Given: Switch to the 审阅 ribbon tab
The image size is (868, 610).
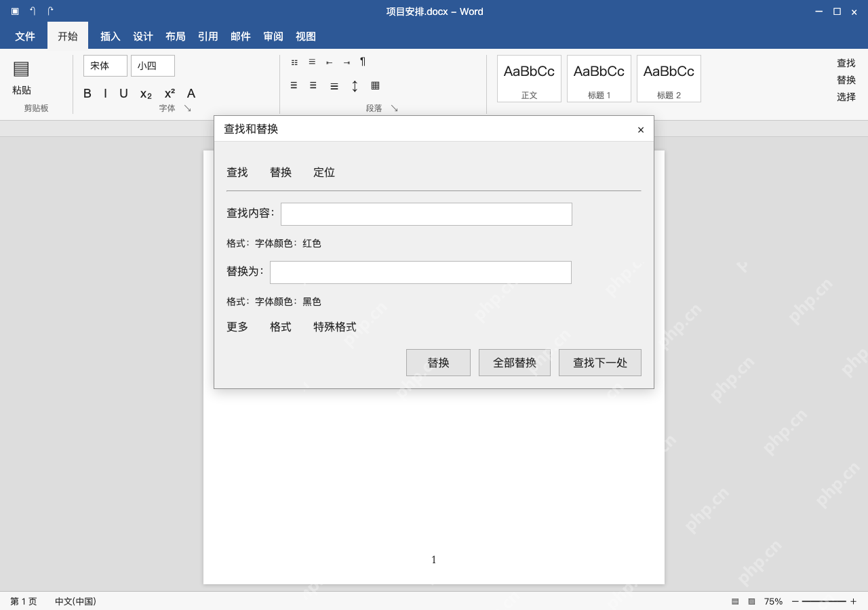Looking at the screenshot, I should click(x=273, y=37).
